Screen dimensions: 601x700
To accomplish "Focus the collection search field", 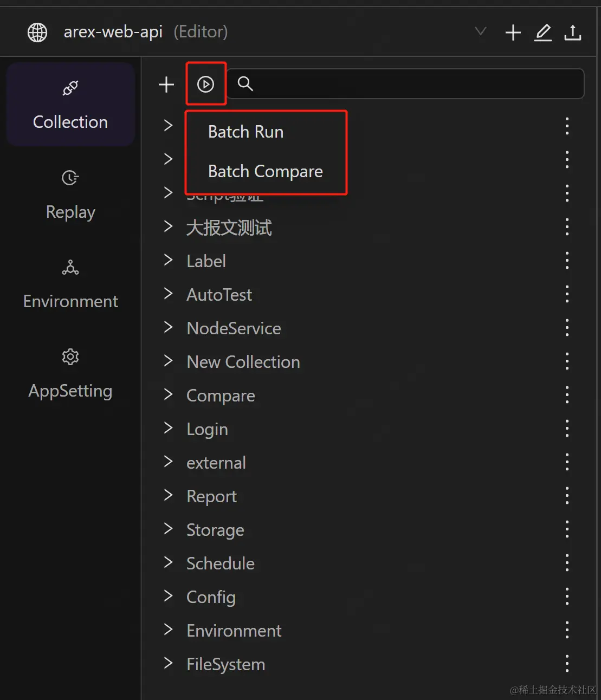I will [x=412, y=84].
